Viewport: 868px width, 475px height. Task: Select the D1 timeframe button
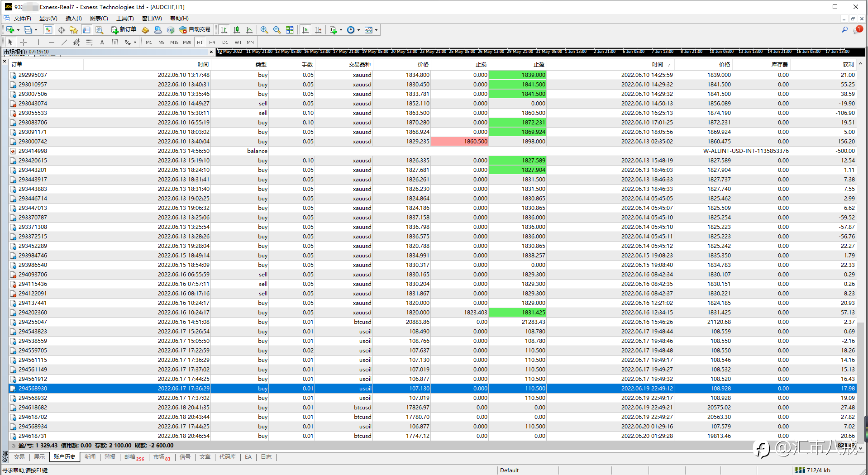(x=225, y=42)
